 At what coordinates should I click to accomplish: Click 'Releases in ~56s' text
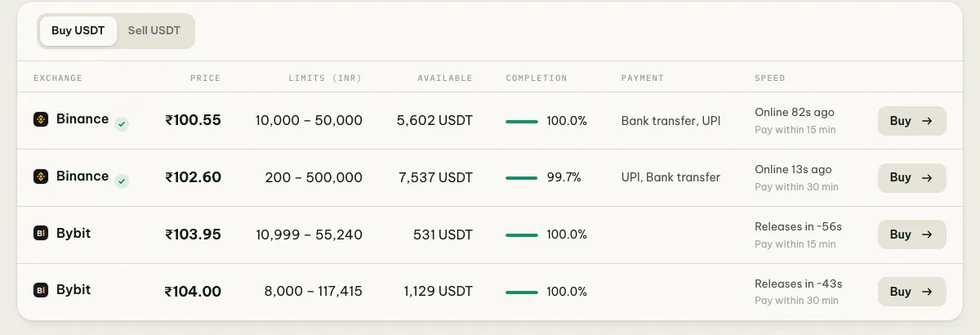(799, 226)
